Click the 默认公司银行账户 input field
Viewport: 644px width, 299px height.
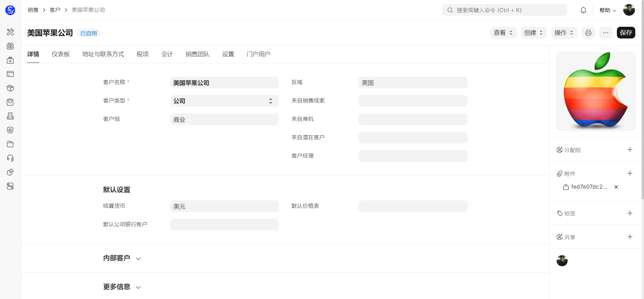pyautogui.click(x=224, y=225)
